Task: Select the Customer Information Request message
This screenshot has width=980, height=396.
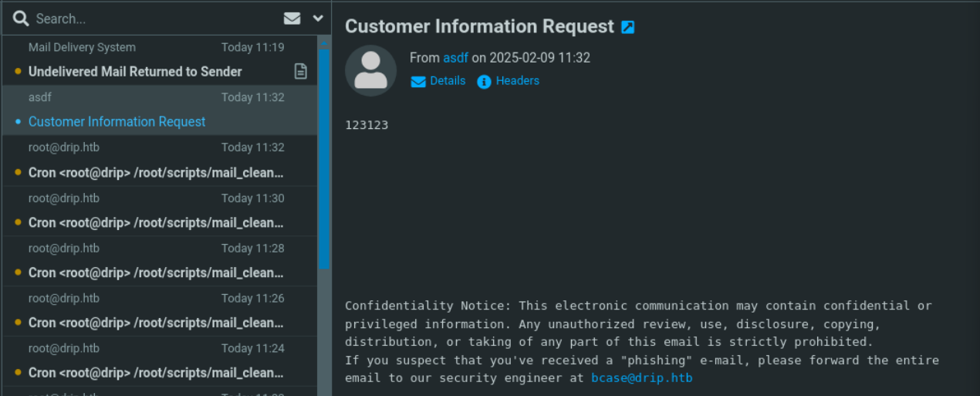Action: [x=117, y=122]
